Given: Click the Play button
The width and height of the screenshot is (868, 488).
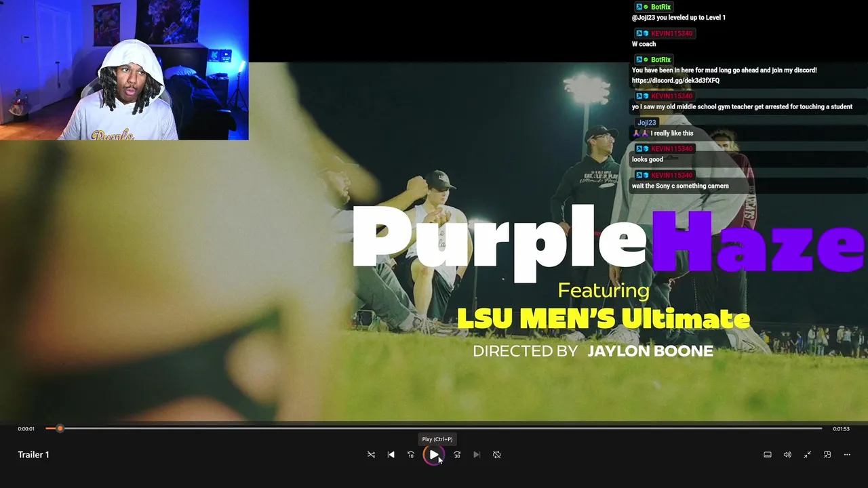Looking at the screenshot, I should pyautogui.click(x=433, y=455).
